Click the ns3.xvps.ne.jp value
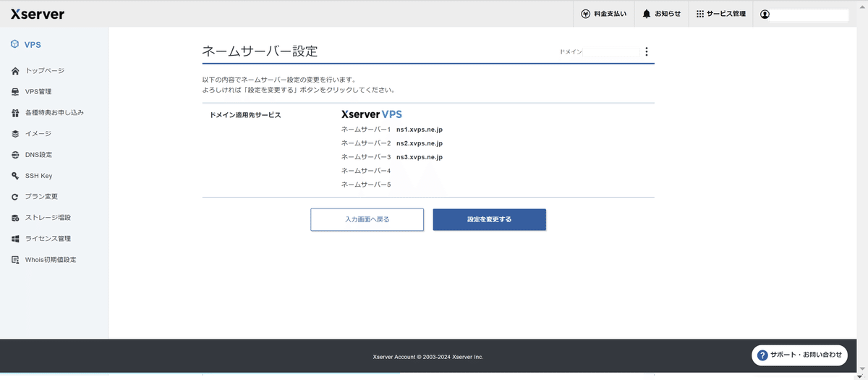This screenshot has height=380, width=868. click(x=420, y=157)
